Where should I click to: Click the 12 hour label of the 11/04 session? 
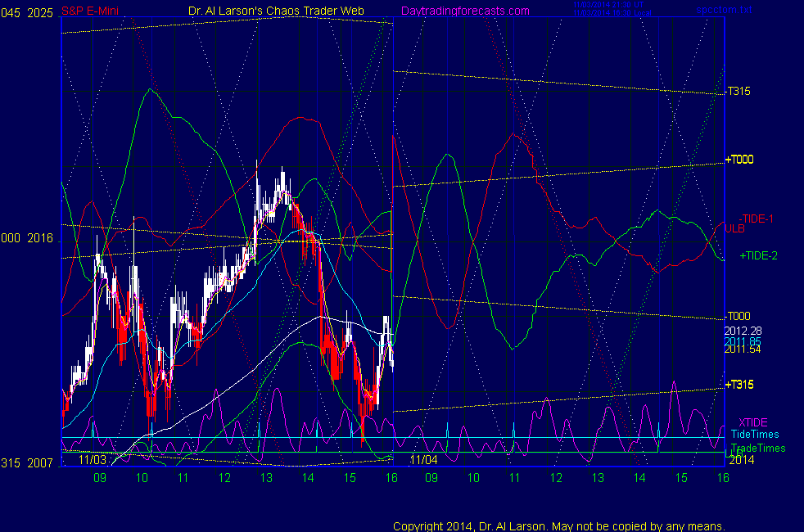tap(557, 478)
